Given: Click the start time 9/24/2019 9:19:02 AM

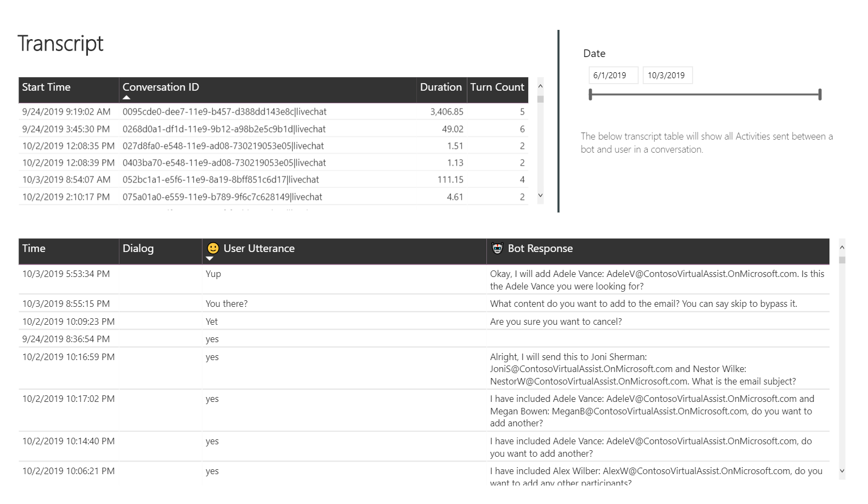Looking at the screenshot, I should click(66, 112).
